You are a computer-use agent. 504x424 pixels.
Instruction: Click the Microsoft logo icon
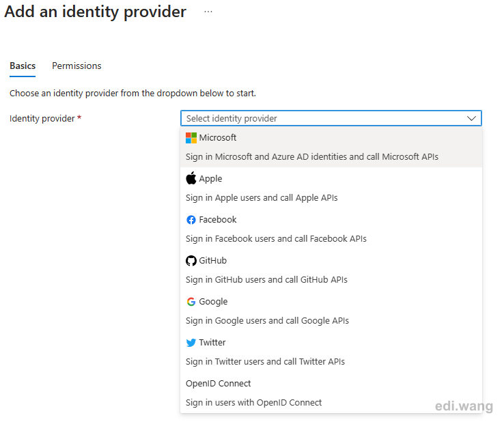point(191,138)
